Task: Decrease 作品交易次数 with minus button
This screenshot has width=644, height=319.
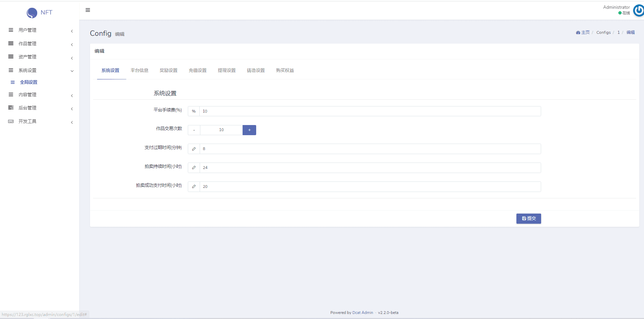Action: (x=194, y=130)
